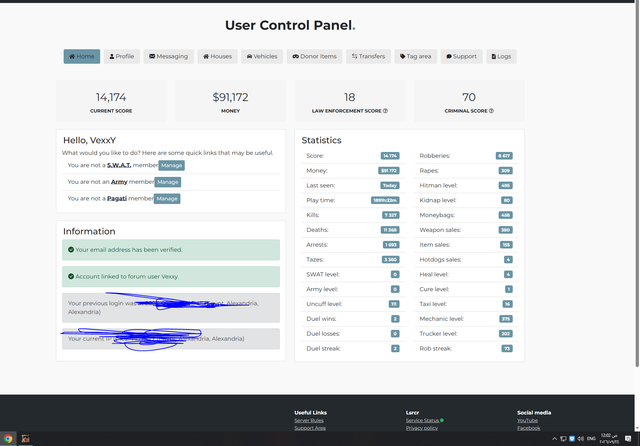Open the Transfers tab
The image size is (640, 446).
point(369,56)
